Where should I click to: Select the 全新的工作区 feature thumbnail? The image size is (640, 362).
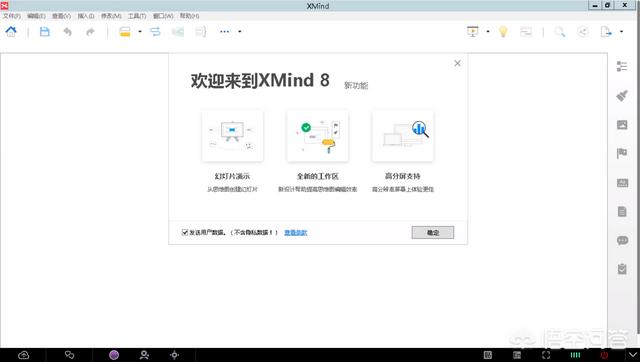click(x=318, y=135)
